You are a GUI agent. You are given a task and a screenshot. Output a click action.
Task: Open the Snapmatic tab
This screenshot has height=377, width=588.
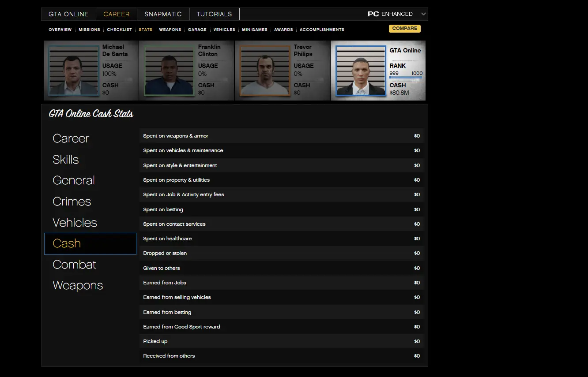[163, 14]
